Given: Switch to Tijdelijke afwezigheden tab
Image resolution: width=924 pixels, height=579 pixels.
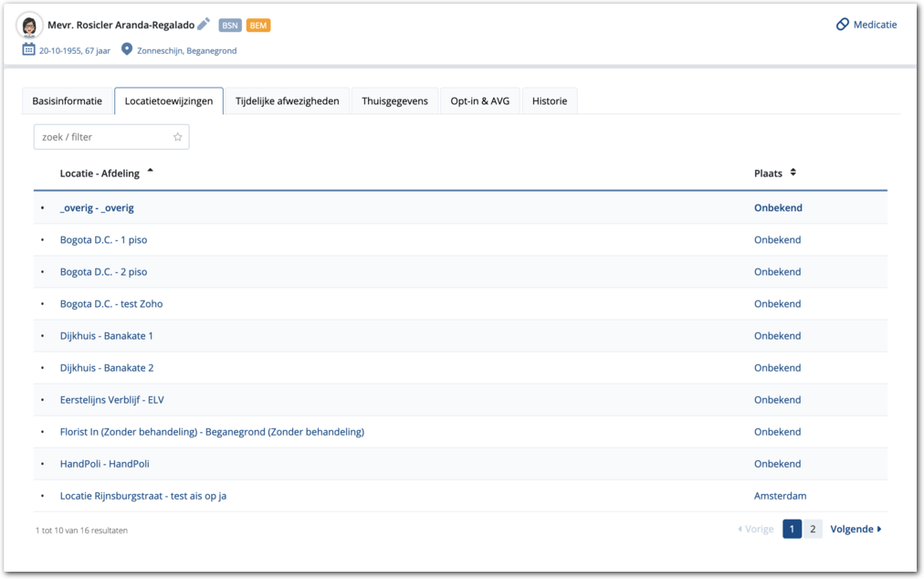Looking at the screenshot, I should (287, 101).
